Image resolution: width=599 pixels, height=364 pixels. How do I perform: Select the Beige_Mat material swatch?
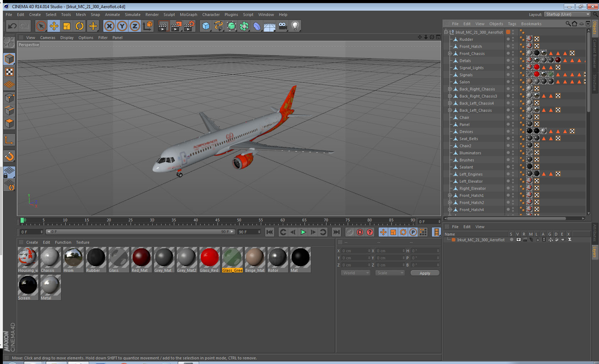255,260
